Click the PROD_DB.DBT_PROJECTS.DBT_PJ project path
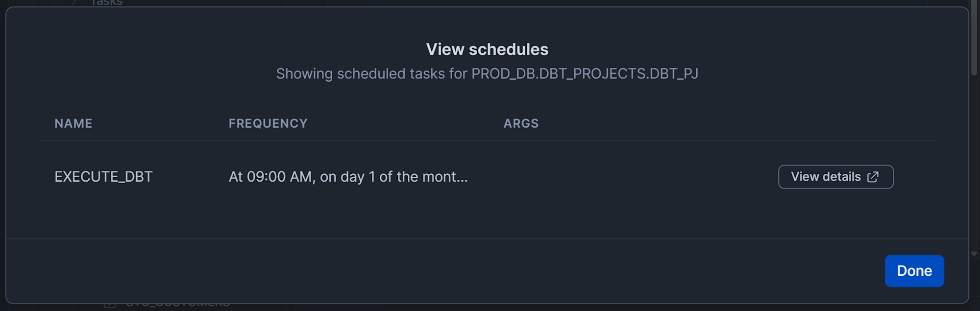This screenshot has width=980, height=311. click(585, 74)
